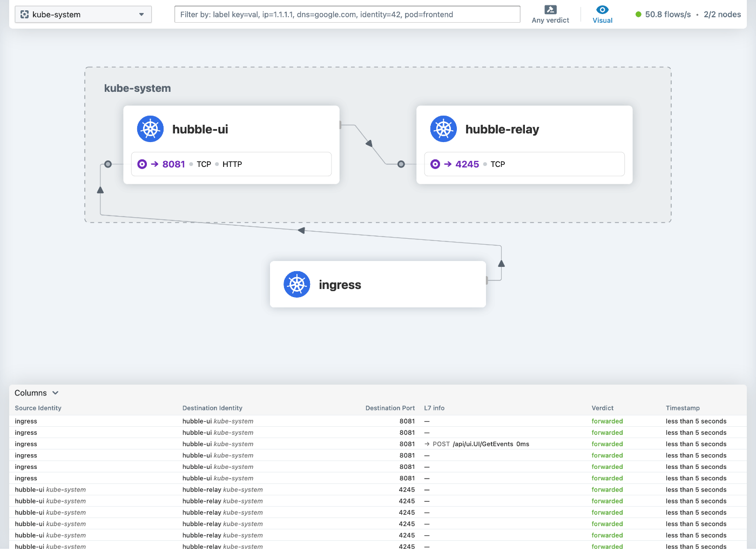Click the Timestamp column header
This screenshot has width=756, height=558.
click(683, 408)
